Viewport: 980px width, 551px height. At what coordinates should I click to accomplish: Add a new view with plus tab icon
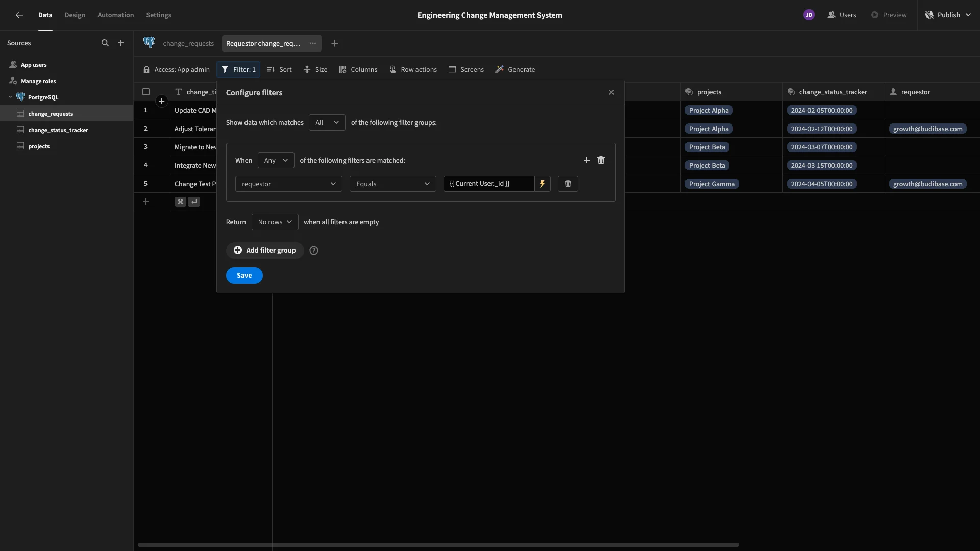pos(335,43)
